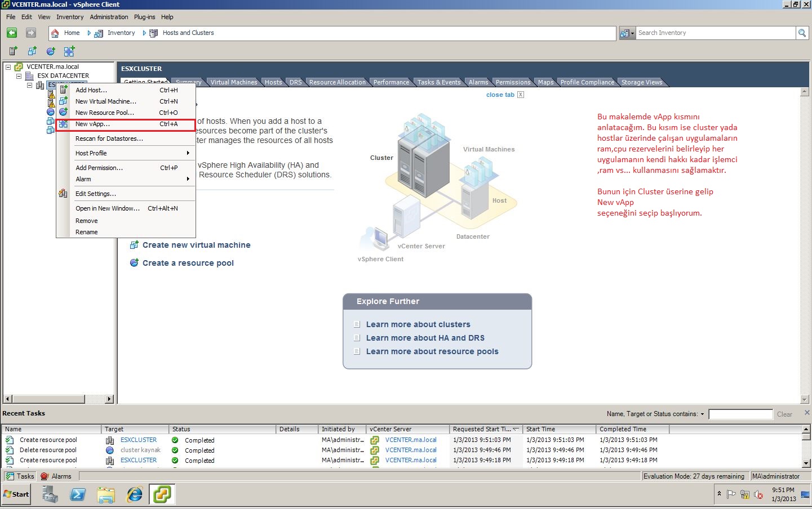Screen dimensions: 812x509
Task: Choose Add Host from the context menu
Action: click(126, 90)
